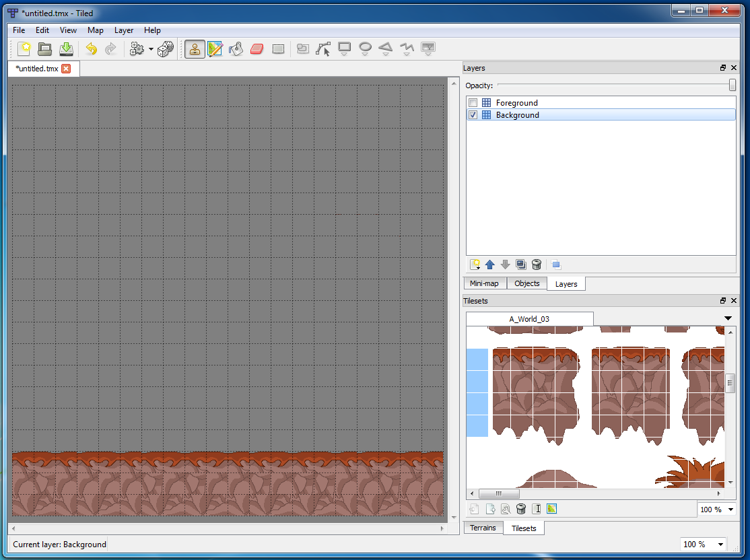Move layer up with blue arrow
Viewport: 750px width, 560px height.
pyautogui.click(x=490, y=265)
